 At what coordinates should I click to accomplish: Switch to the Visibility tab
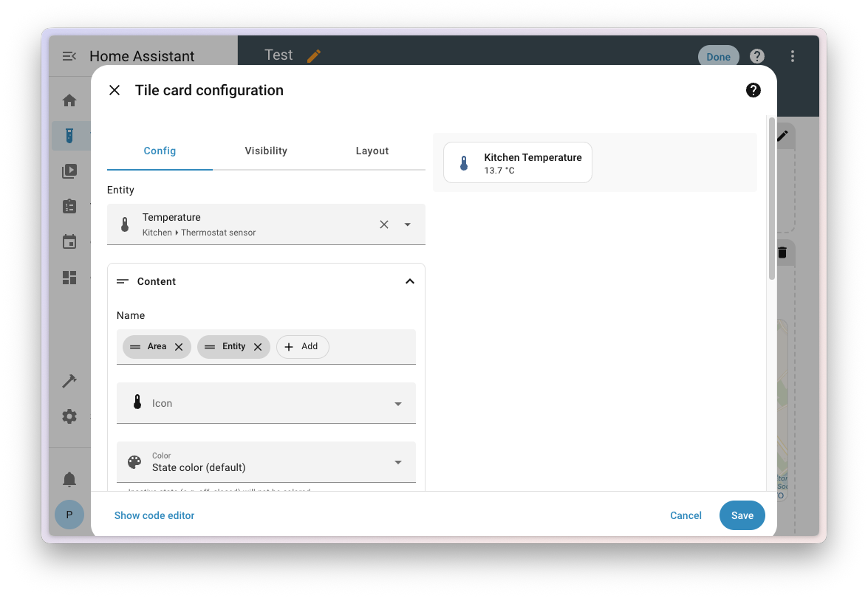point(266,151)
